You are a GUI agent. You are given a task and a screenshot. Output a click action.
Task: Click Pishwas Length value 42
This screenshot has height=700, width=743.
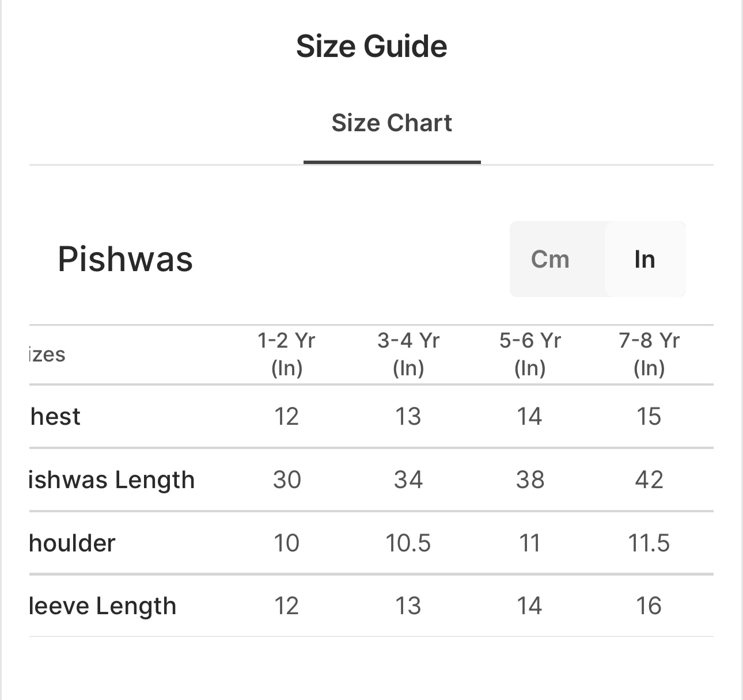pyautogui.click(x=649, y=480)
